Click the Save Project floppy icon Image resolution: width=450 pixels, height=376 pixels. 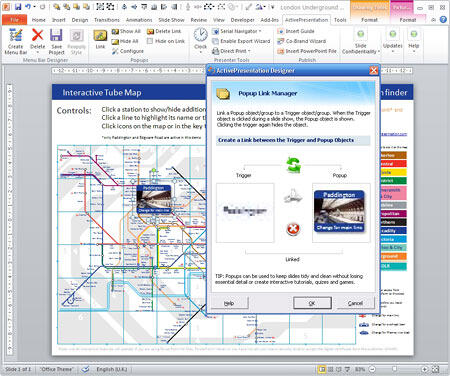(56, 35)
